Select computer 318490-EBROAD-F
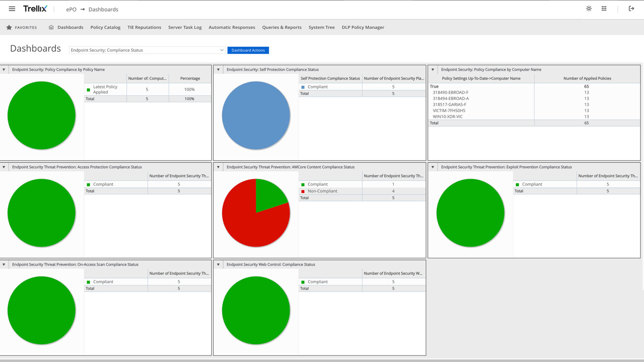This screenshot has height=362, width=644. [x=534, y=93]
